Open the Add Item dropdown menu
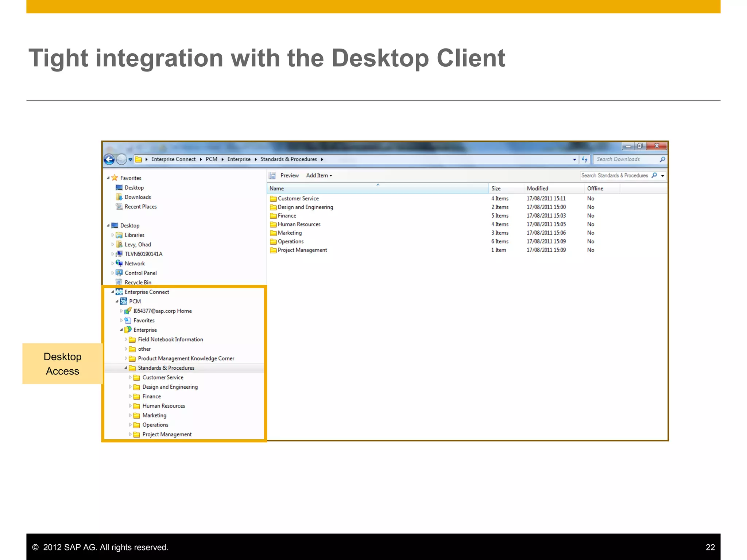The width and height of the screenshot is (747, 560). pos(319,175)
